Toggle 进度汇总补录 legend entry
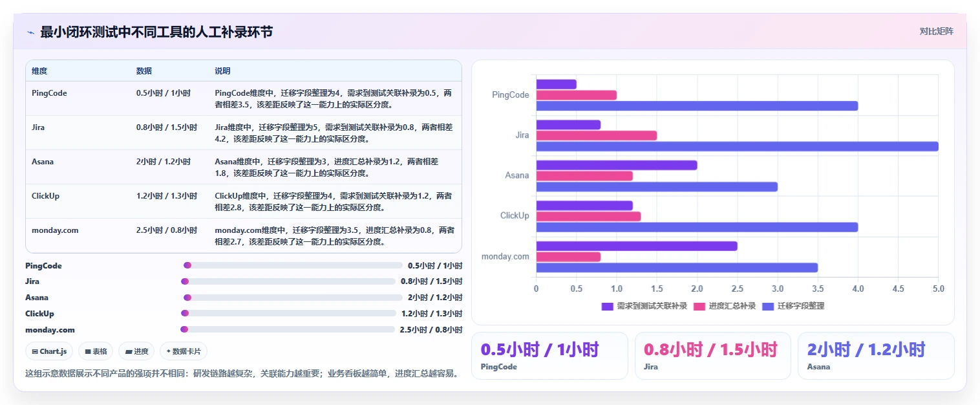 click(x=724, y=306)
